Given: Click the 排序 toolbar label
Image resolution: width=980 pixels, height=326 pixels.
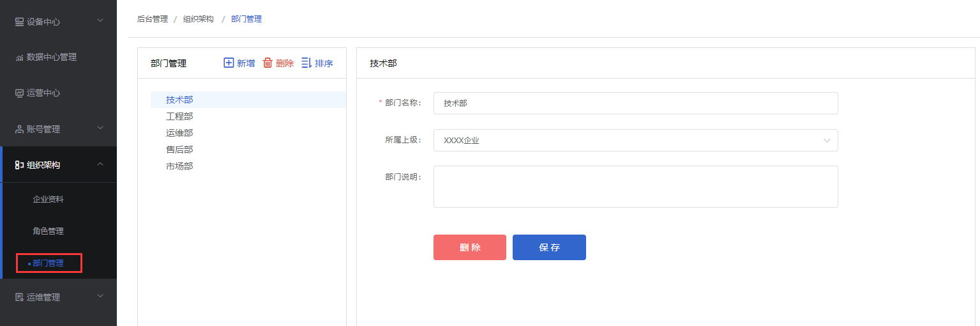Looking at the screenshot, I should 324,63.
